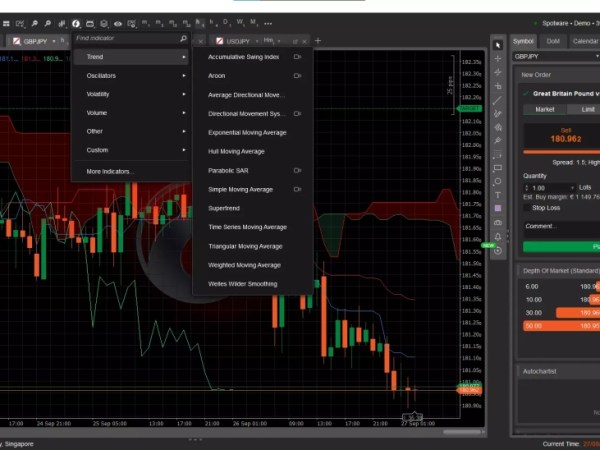Viewport: 600px width, 450px height.
Task: Open dropdown arrow on USDJPY tab
Action: 257,41
